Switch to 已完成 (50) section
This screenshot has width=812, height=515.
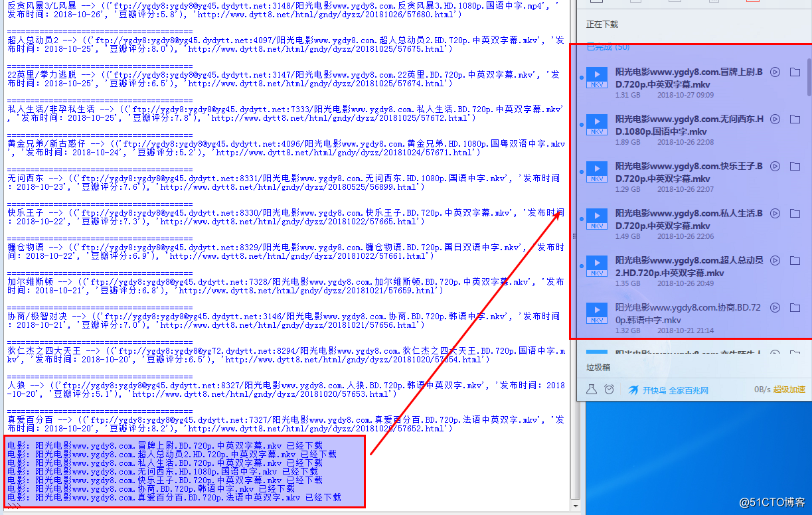coord(608,47)
